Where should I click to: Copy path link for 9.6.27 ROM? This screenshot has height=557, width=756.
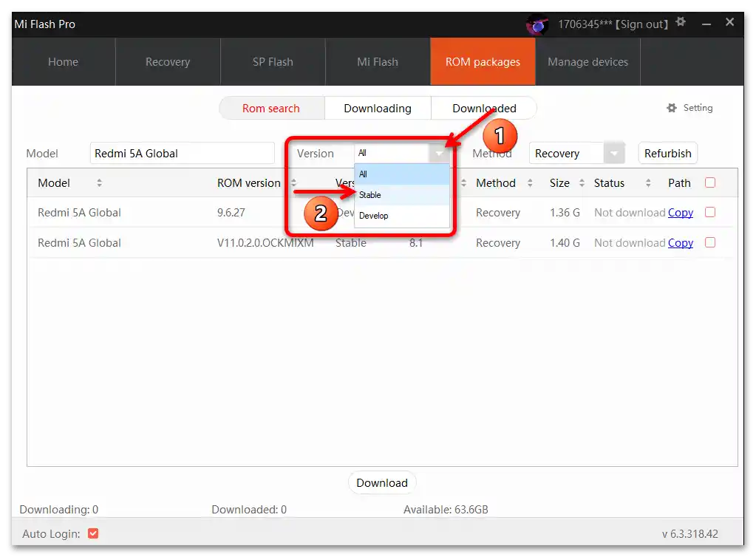click(x=681, y=213)
